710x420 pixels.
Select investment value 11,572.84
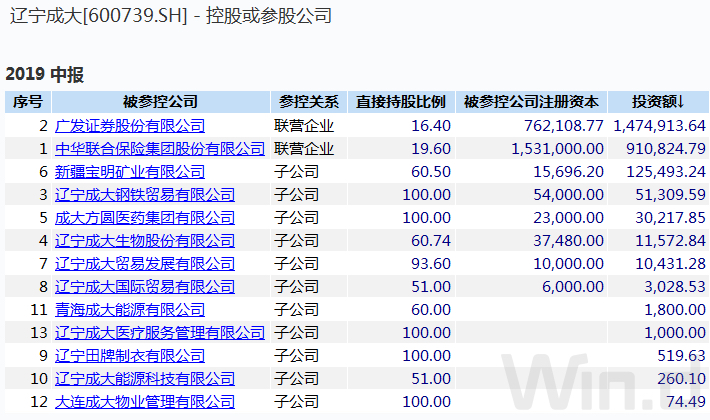(671, 241)
